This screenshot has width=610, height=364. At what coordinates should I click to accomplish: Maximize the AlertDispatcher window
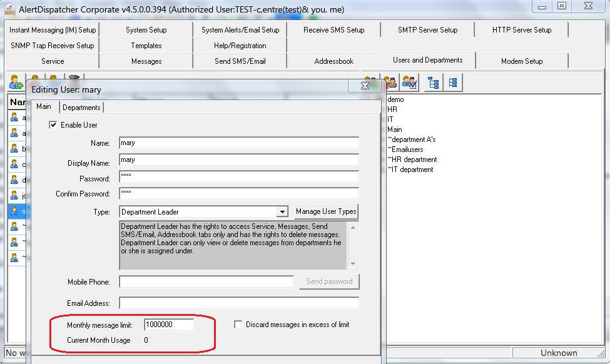[562, 6]
